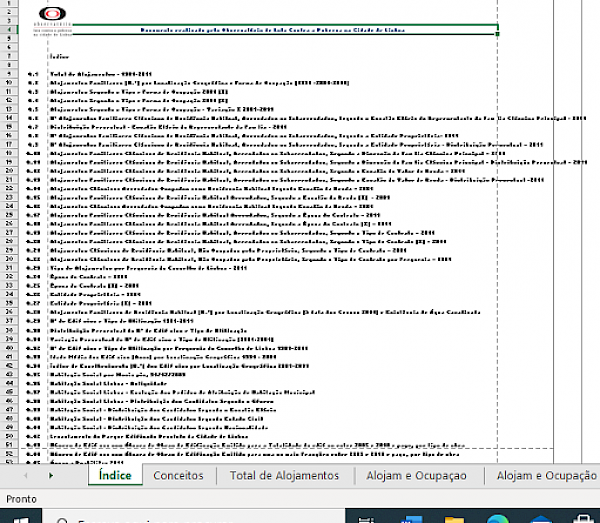The image size is (600, 523).
Task: Click the index entry text in row 9
Action: pos(101,74)
